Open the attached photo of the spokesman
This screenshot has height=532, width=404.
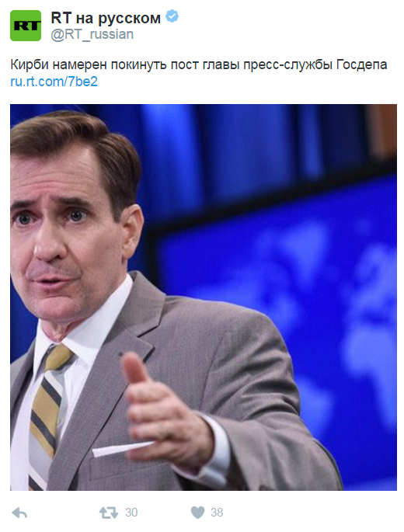(204, 297)
